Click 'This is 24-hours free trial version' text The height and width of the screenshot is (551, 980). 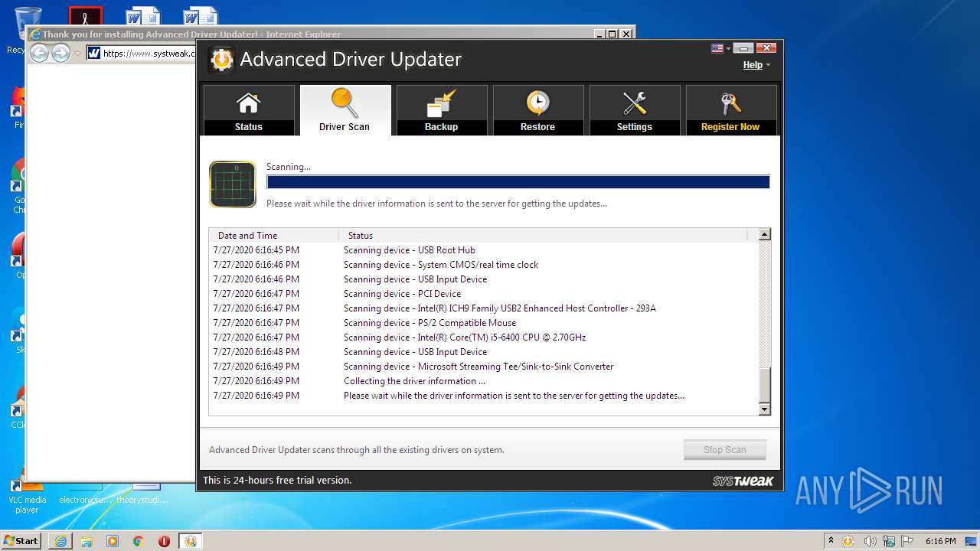point(277,481)
